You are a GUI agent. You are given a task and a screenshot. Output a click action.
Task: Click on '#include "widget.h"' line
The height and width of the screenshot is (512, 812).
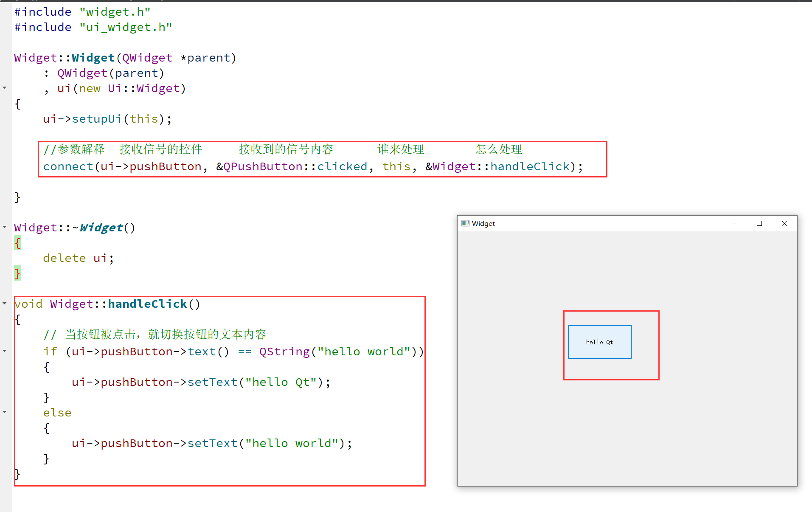point(82,12)
